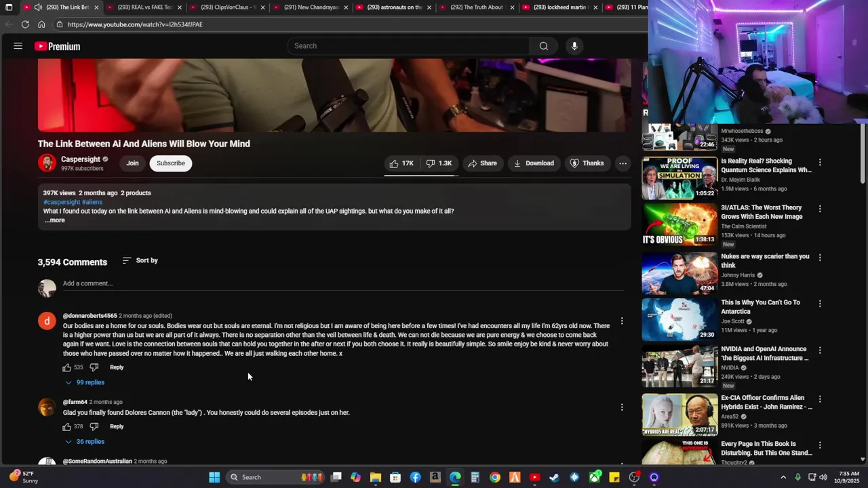Open Caspersight channel name link
868x488 pixels.
pyautogui.click(x=81, y=159)
